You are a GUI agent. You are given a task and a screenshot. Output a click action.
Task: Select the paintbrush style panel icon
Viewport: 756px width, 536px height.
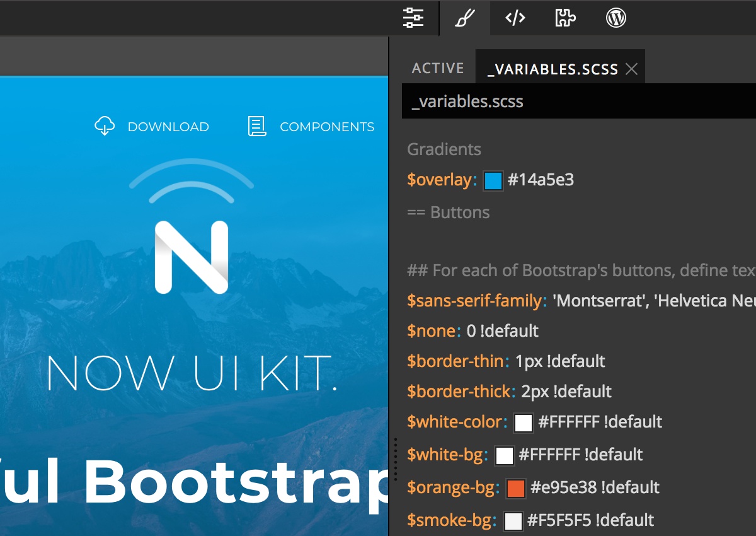coord(464,18)
